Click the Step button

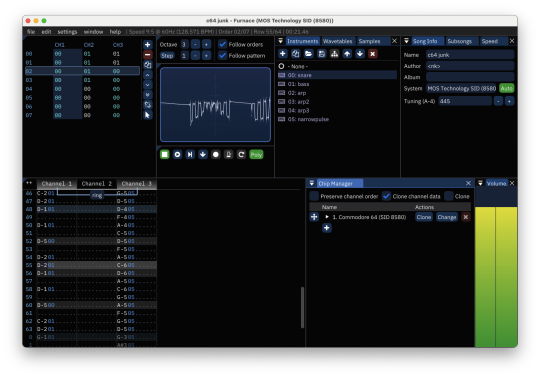pyautogui.click(x=167, y=55)
